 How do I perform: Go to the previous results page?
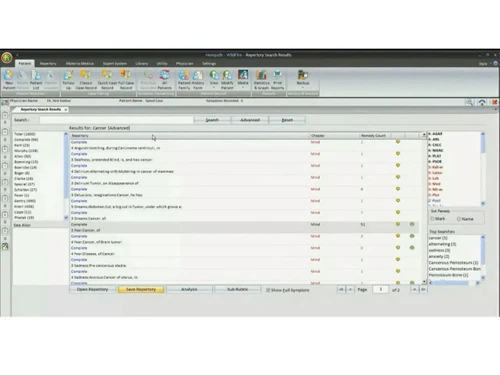tap(350, 290)
